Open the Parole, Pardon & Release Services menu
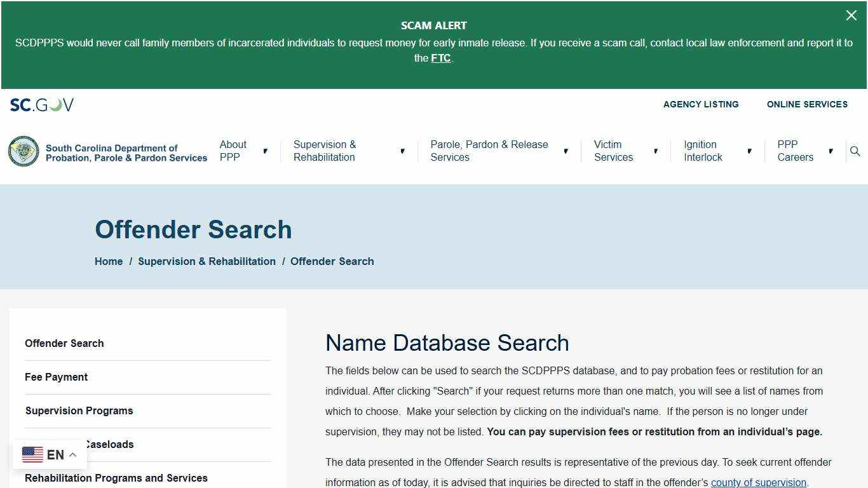Viewport: 868px width, 488px height. tap(489, 151)
